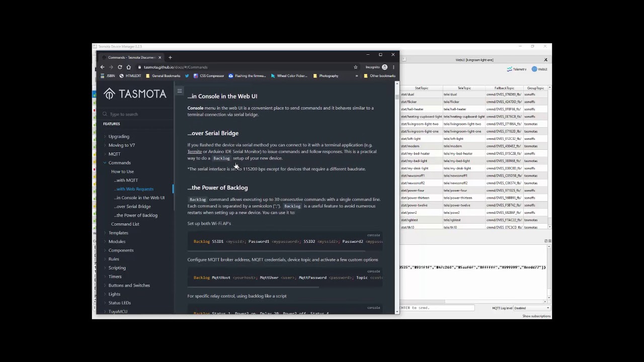Open the Other bookmarks folder
This screenshot has width=644, height=362.
coord(379,76)
